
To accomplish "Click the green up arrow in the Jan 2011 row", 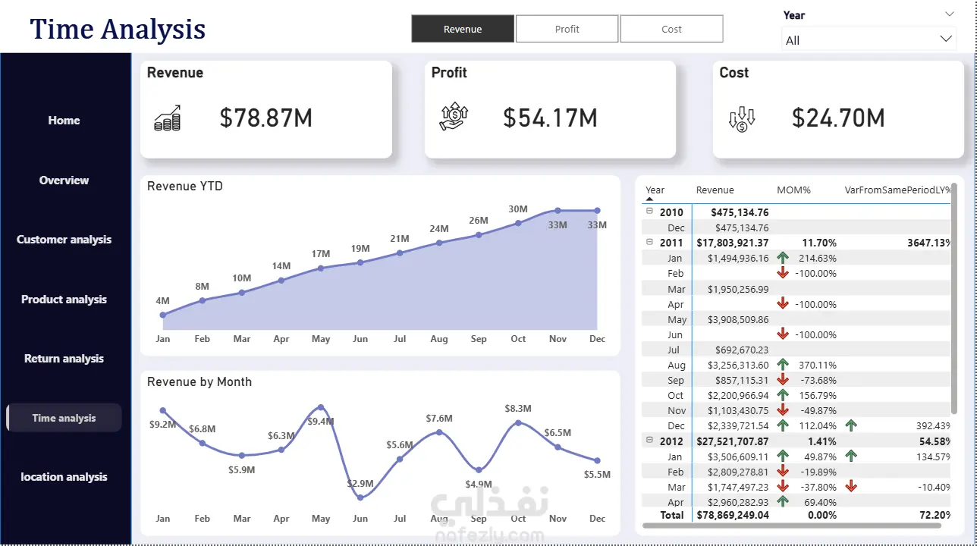I will coord(783,259).
